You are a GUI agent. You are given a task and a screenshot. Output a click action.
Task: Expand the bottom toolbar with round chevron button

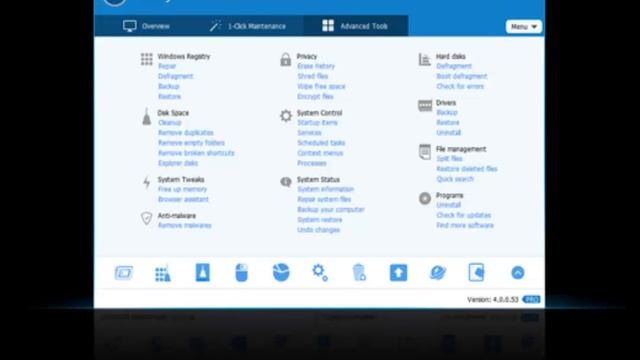pyautogui.click(x=518, y=273)
